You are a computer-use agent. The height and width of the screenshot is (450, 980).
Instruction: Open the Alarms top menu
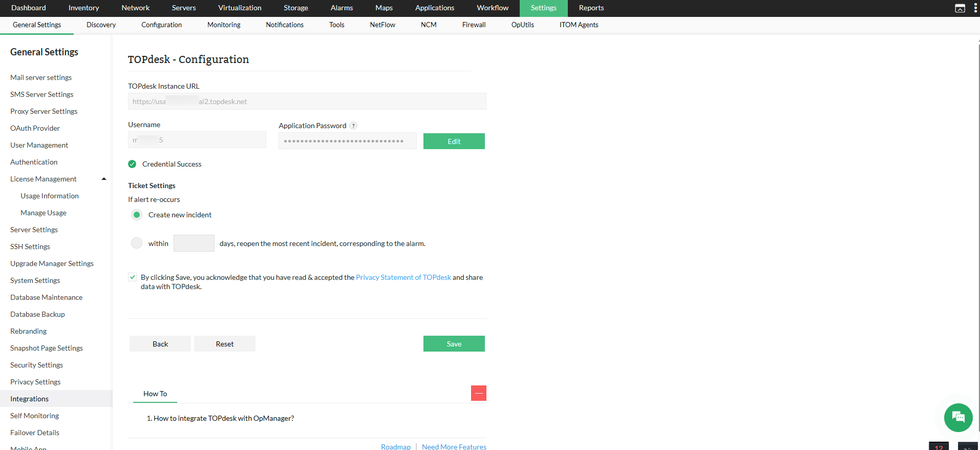[x=342, y=8]
